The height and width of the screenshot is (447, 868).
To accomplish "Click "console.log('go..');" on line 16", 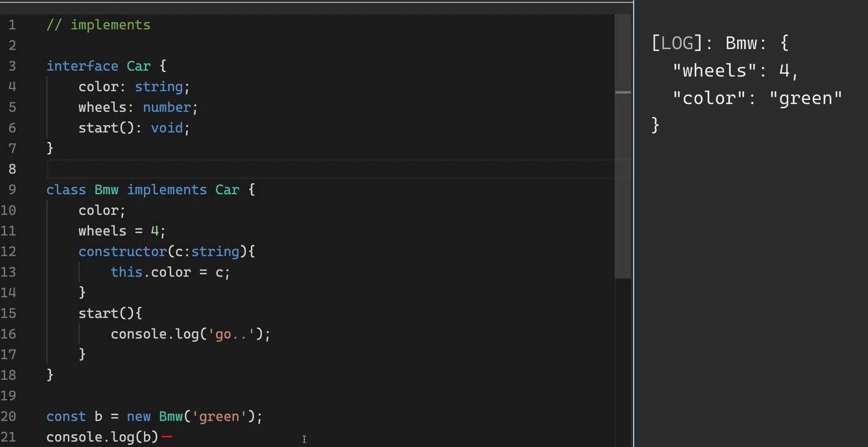I will point(191,334).
